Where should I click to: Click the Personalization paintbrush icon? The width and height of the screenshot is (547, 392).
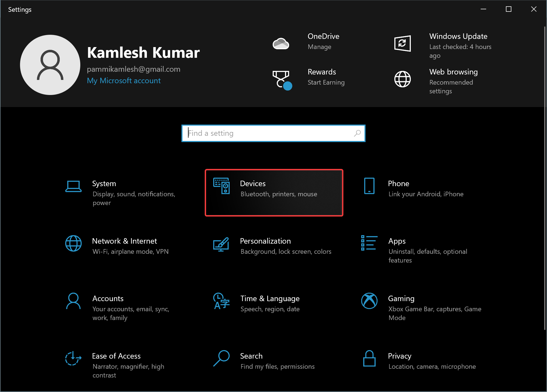coord(221,244)
